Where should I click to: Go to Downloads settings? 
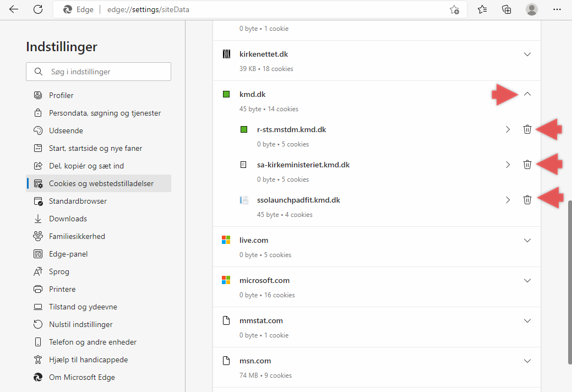pyautogui.click(x=99, y=219)
